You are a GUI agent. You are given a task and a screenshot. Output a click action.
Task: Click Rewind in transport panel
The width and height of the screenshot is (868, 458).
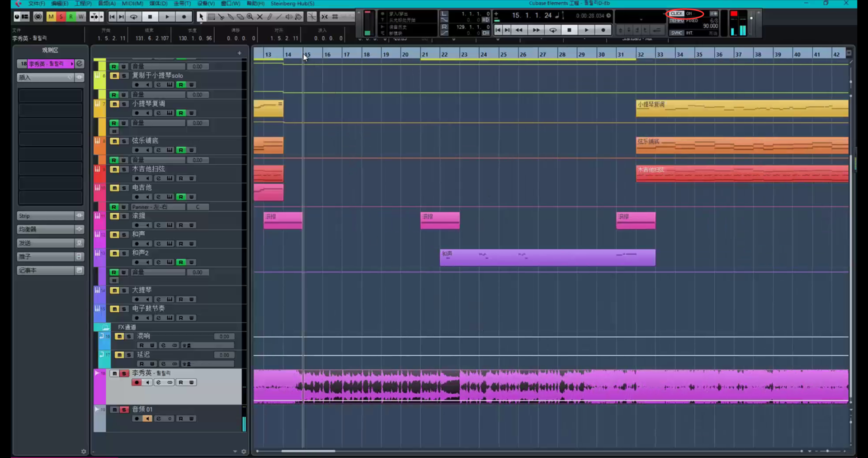click(519, 30)
